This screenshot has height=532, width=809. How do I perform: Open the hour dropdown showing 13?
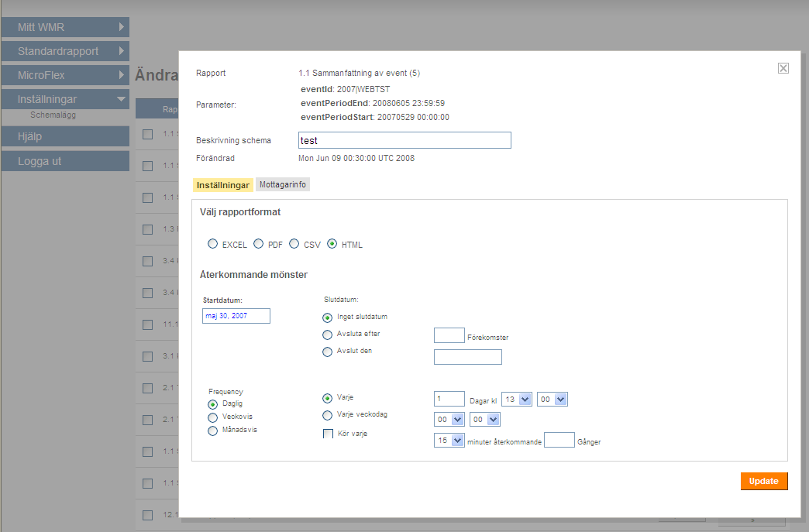516,399
